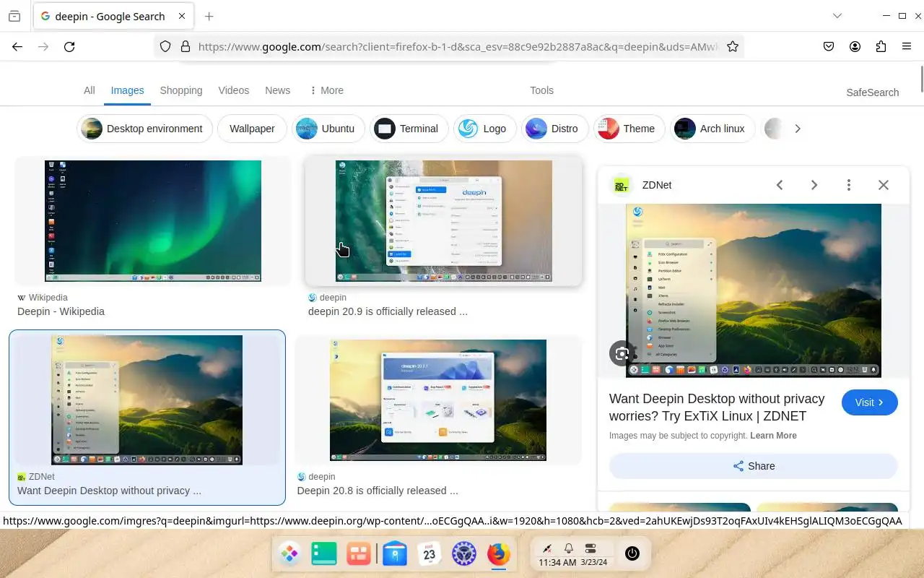This screenshot has width=924, height=578.
Task: Open the Firefox hamburger menu
Action: (x=907, y=46)
